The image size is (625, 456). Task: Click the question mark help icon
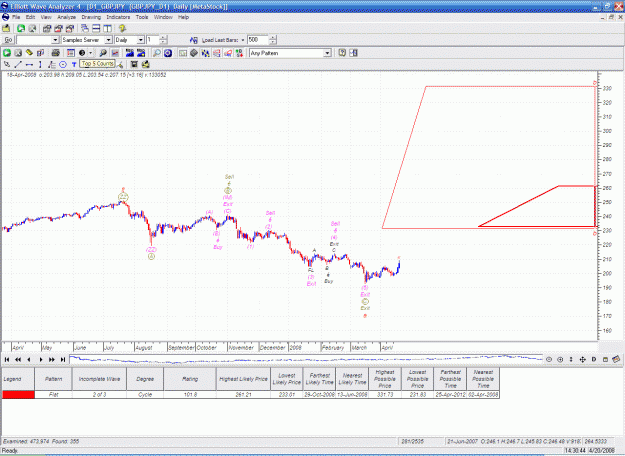[342, 53]
